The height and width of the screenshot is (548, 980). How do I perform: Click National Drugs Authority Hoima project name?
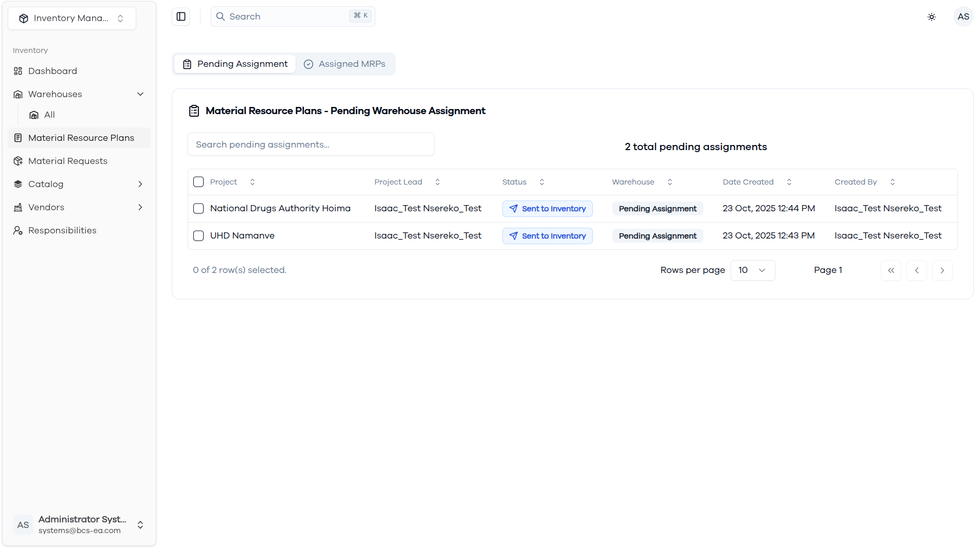(280, 208)
